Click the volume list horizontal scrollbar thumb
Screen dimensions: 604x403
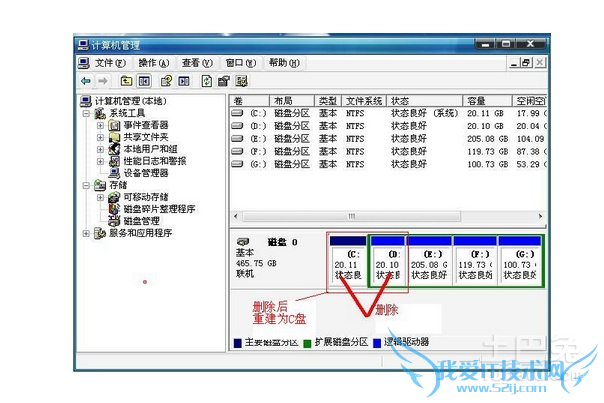352,216
